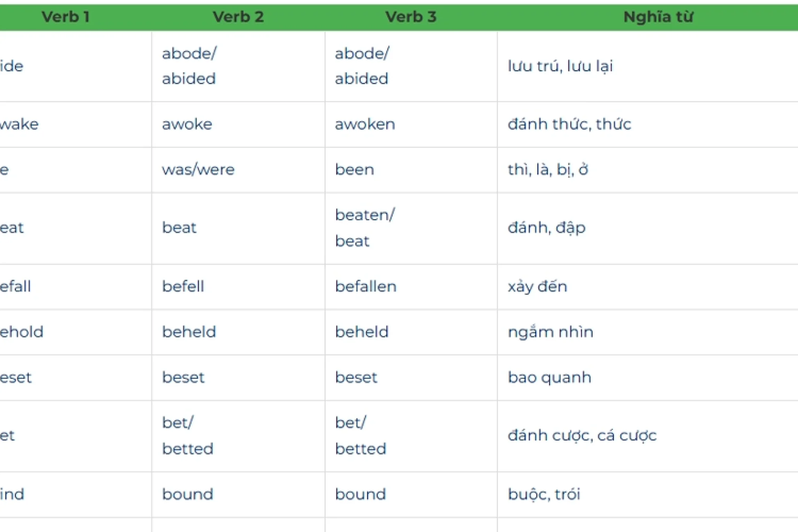Viewport: 798px width, 532px height.
Task: Click the Nghĩa từ column header
Action: (658, 17)
